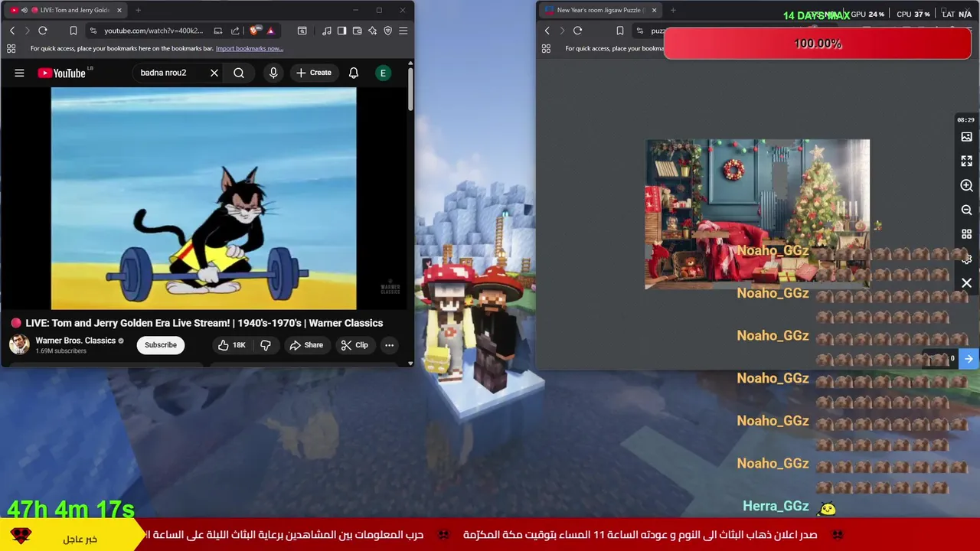This screenshot has height=551, width=980.
Task: Click the completed Christmas room puzzle image
Action: (757, 214)
